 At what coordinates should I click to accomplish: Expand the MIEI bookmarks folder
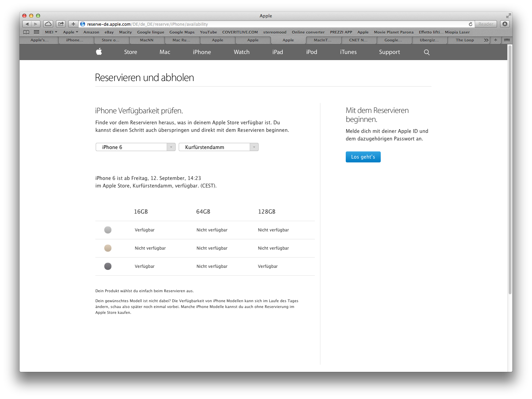point(51,32)
